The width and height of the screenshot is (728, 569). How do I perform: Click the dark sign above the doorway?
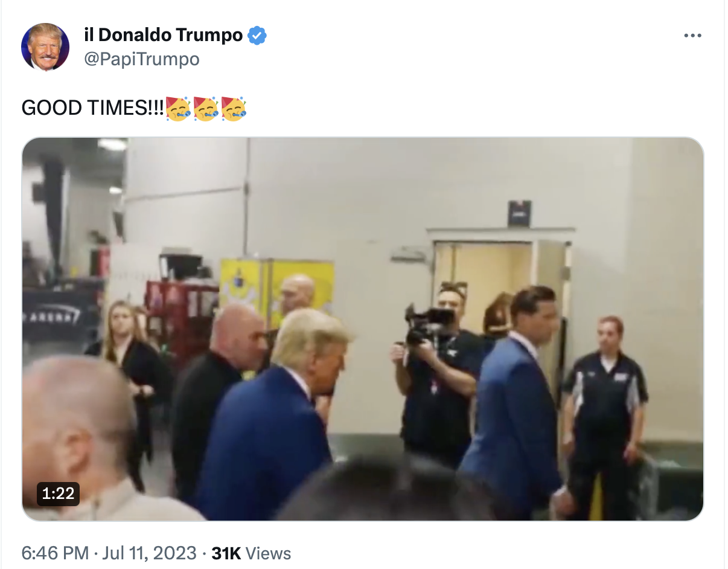point(519,213)
